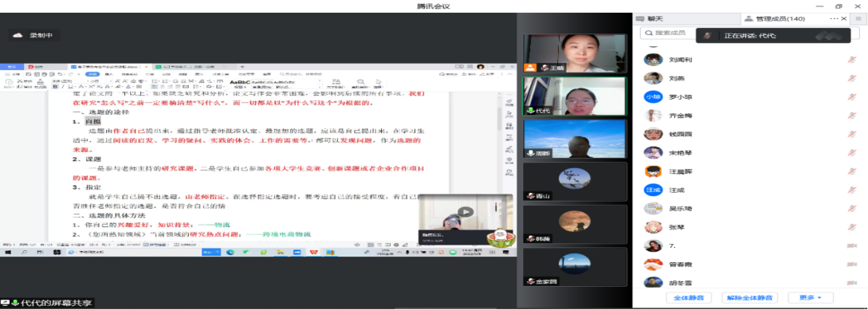This screenshot has height=310, width=868.
Task: Select the 代代 speaker video tile
Action: pos(575,96)
